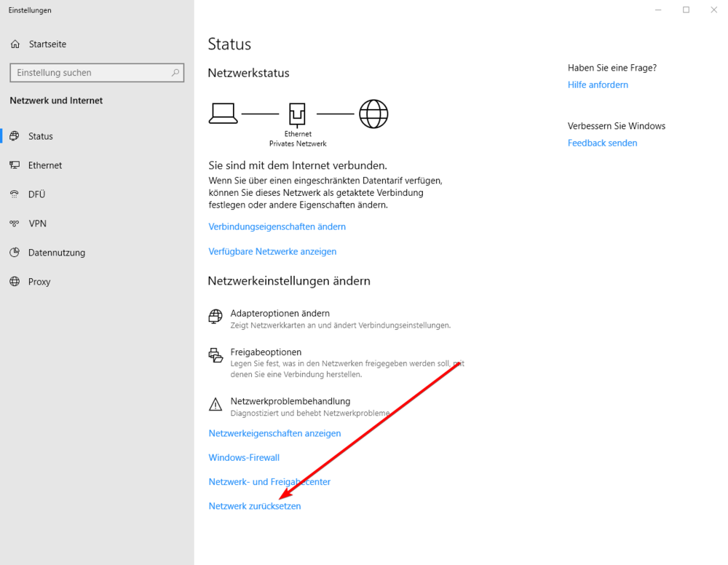
Task: Open Datennutzung via its chart icon
Action: click(15, 253)
